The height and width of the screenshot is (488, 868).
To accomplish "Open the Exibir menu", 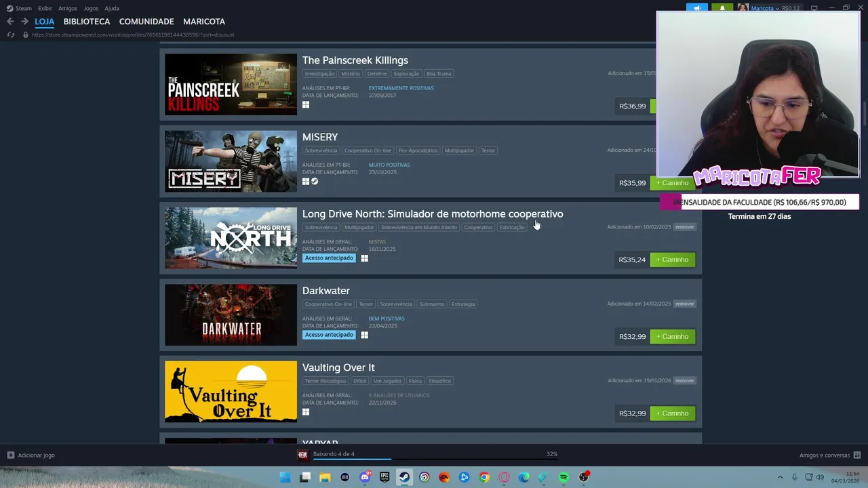I will click(x=45, y=8).
